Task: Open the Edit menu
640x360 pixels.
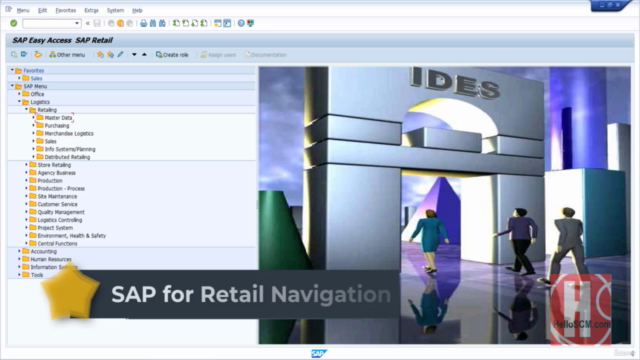Action: pyautogui.click(x=42, y=10)
